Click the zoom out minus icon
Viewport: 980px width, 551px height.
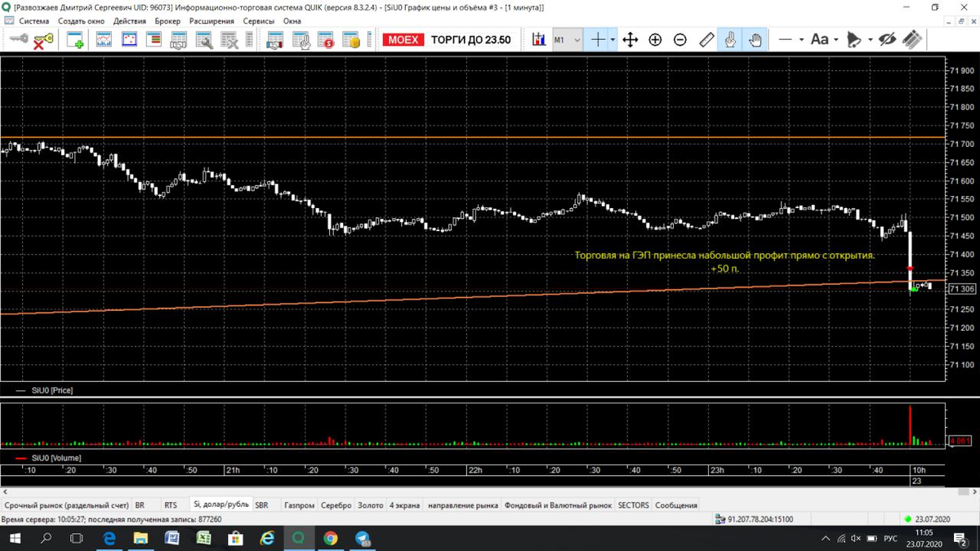pos(680,39)
